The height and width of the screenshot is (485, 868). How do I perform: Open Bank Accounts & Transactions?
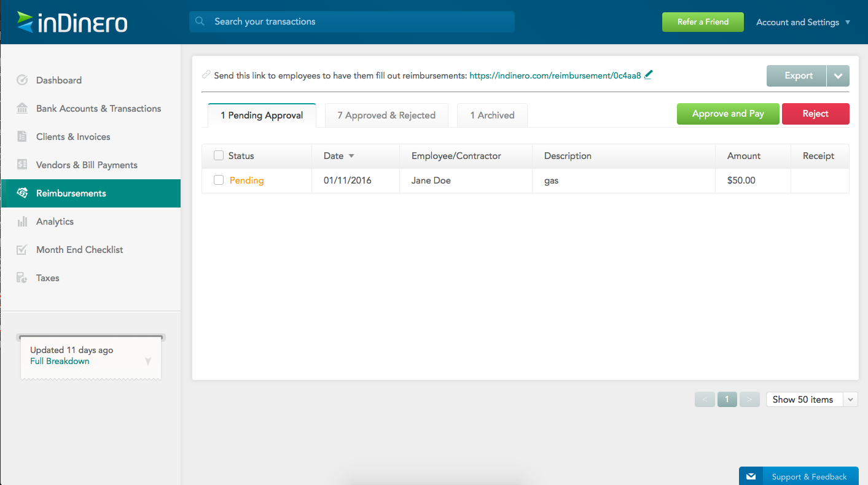click(98, 109)
